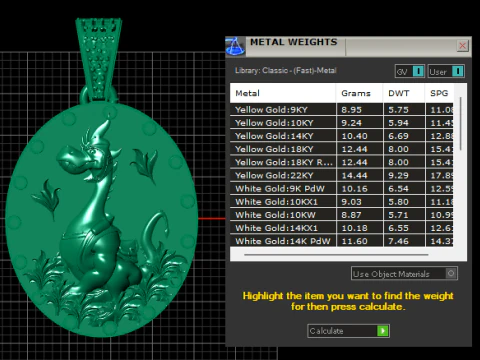Click the Grams column header
480x360 pixels.
(x=359, y=93)
